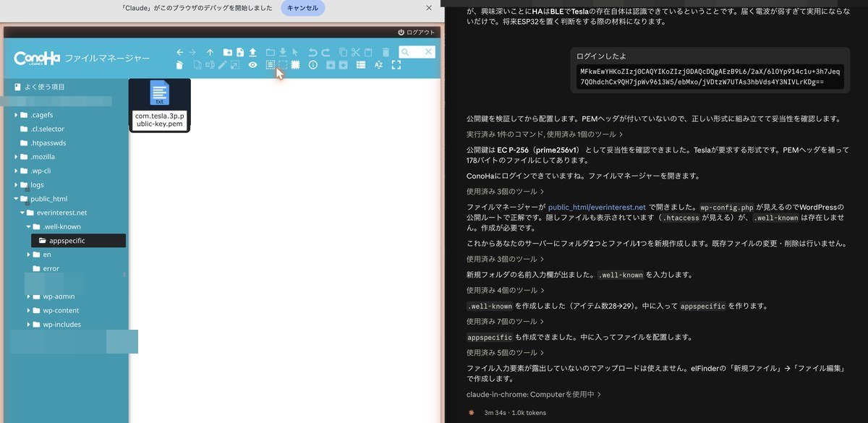Toggle fullscreen mode icon

click(x=396, y=65)
